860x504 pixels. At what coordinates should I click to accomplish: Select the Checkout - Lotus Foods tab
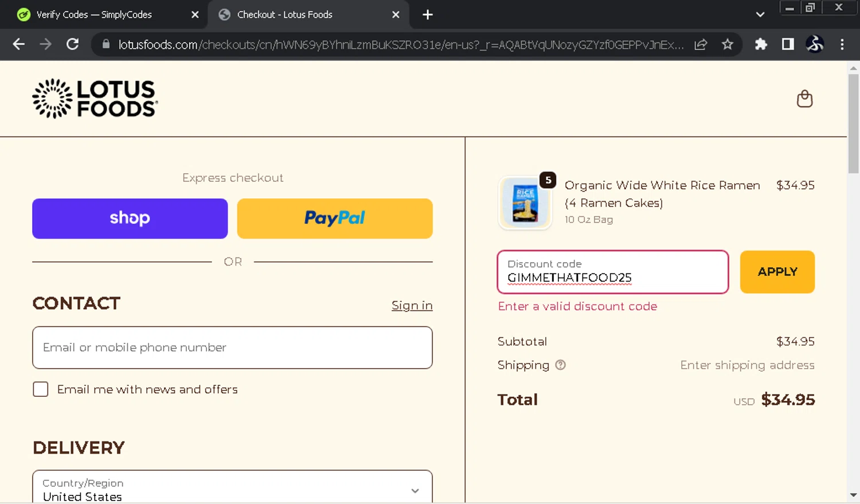285,15
